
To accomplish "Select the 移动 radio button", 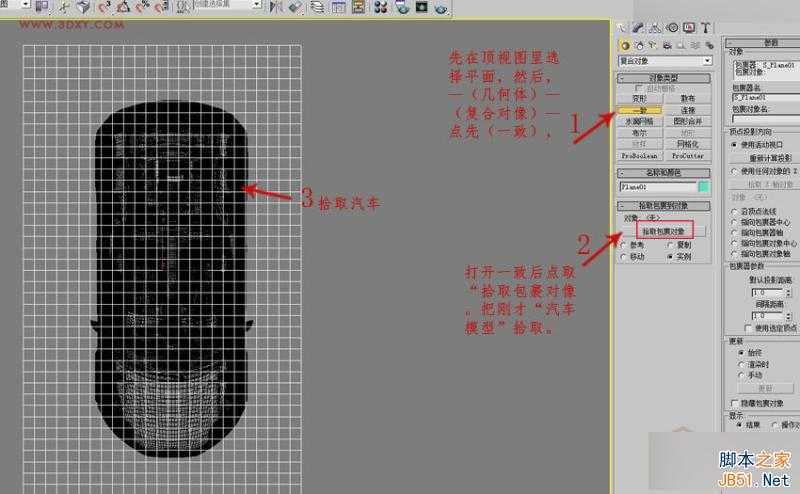I will (623, 257).
